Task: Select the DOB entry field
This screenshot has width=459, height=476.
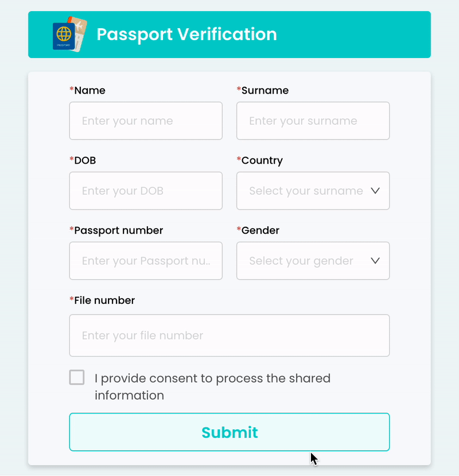Action: coord(146,191)
